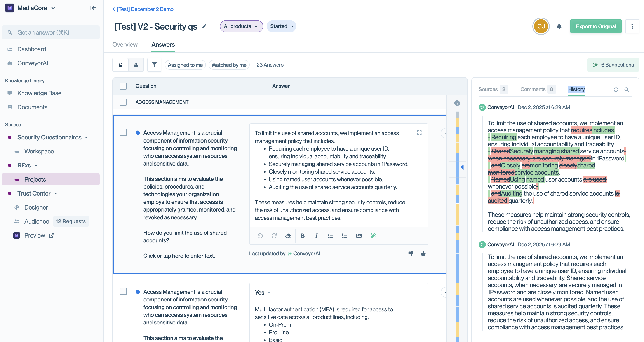Expand the answer editor to fullscreen
644x342 pixels.
[419, 133]
